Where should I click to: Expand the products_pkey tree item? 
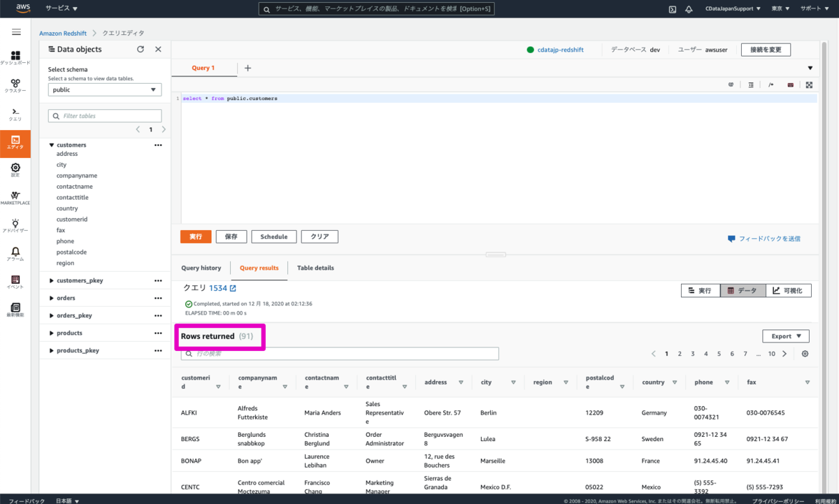52,351
